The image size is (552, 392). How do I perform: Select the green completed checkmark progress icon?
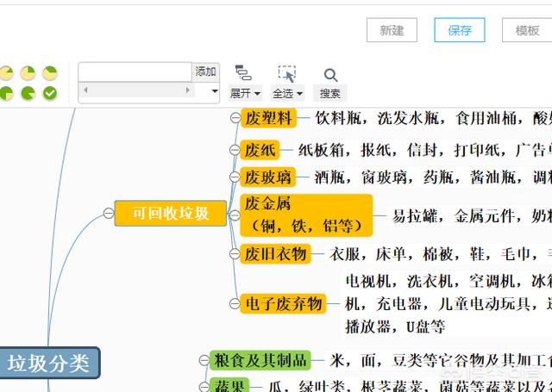pos(50,93)
